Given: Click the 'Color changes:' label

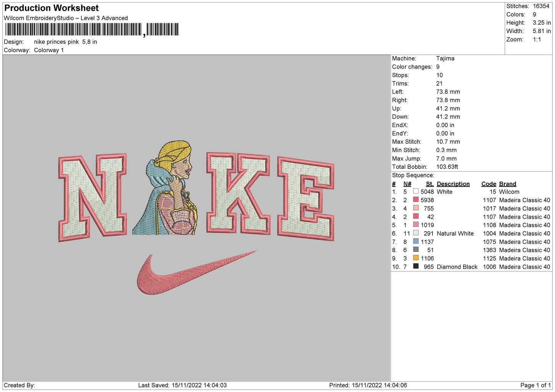Looking at the screenshot, I should pyautogui.click(x=412, y=67).
